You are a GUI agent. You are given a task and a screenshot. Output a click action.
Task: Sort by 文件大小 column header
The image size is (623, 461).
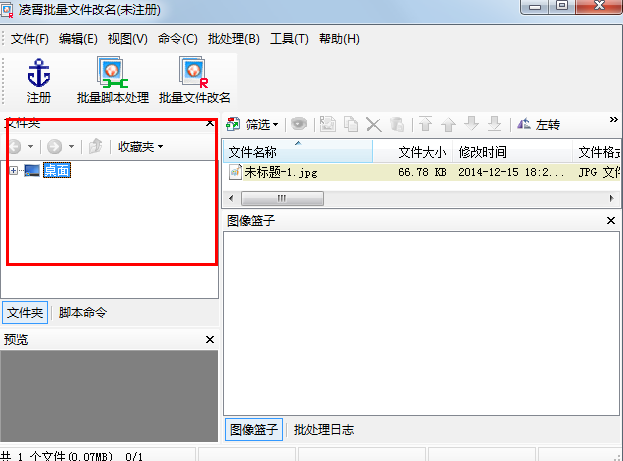click(412, 151)
